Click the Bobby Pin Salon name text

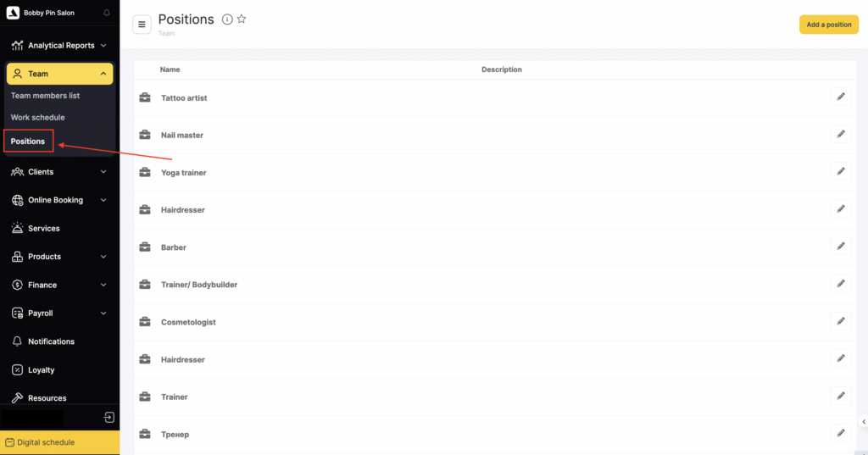[x=48, y=13]
